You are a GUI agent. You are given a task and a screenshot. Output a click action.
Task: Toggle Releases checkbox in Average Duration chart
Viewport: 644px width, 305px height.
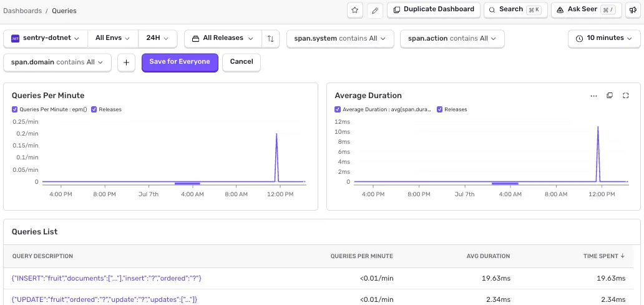(x=439, y=109)
